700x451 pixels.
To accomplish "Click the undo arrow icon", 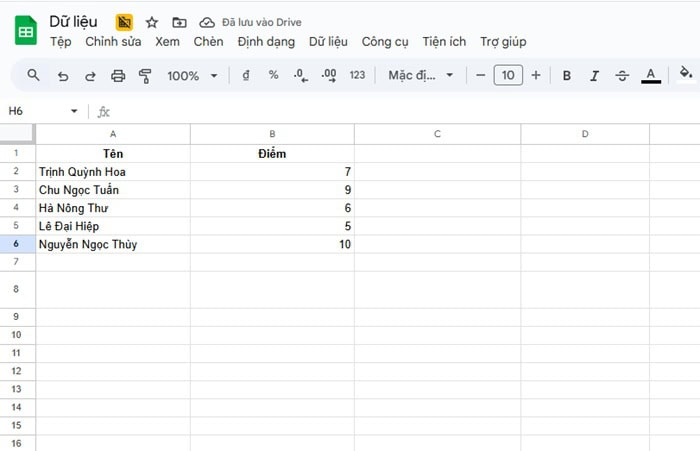I will click(x=63, y=75).
